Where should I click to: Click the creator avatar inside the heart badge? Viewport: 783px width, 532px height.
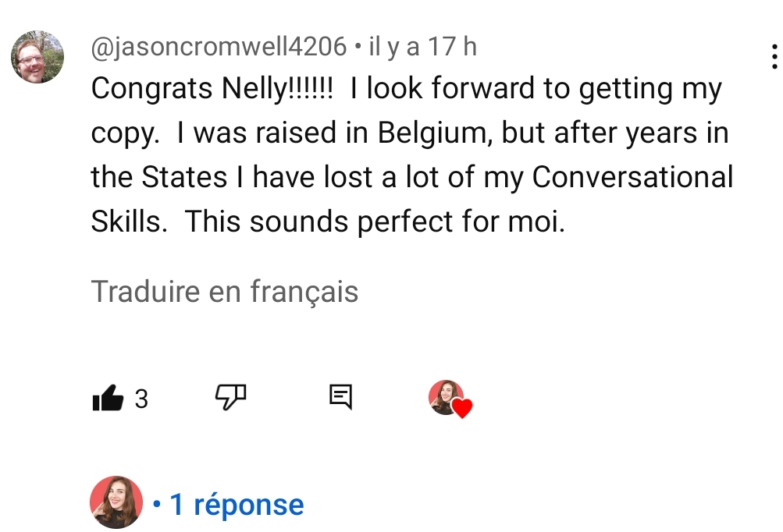point(443,395)
